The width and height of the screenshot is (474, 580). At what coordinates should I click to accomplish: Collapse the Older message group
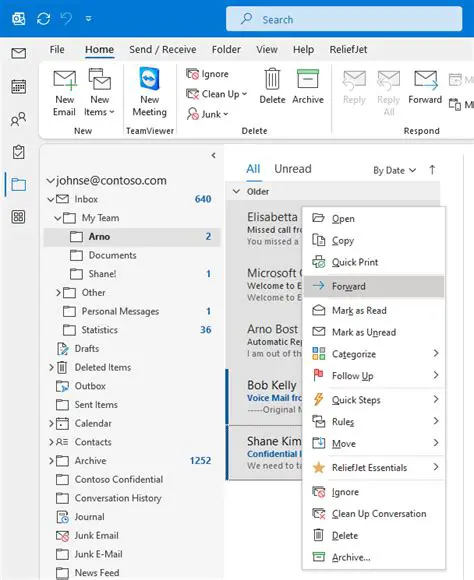tap(236, 192)
